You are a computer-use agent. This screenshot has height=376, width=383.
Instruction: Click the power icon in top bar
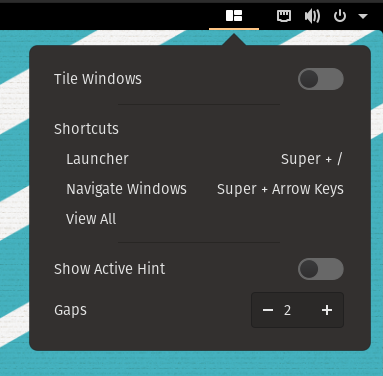click(x=340, y=16)
